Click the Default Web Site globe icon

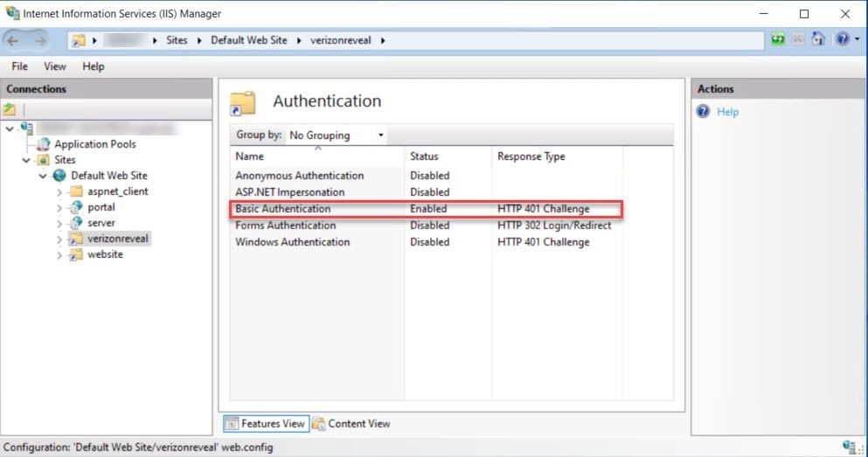[59, 176]
